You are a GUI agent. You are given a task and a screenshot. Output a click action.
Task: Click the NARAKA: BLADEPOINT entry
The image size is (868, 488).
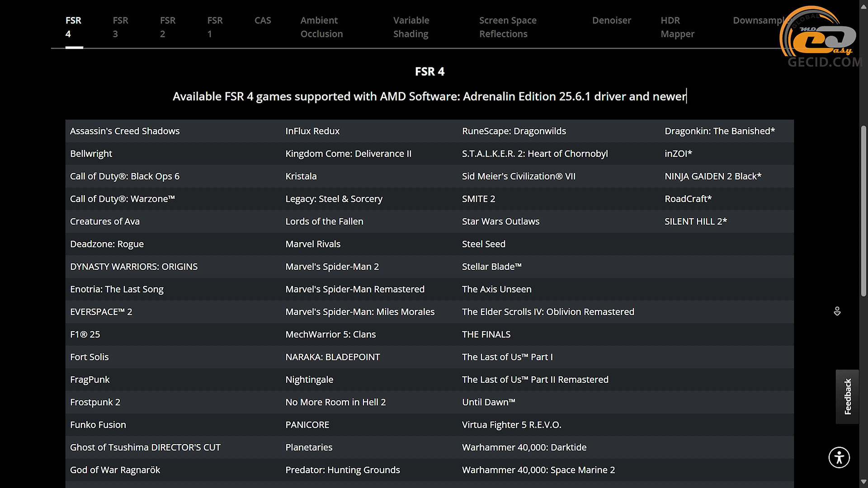(x=333, y=357)
